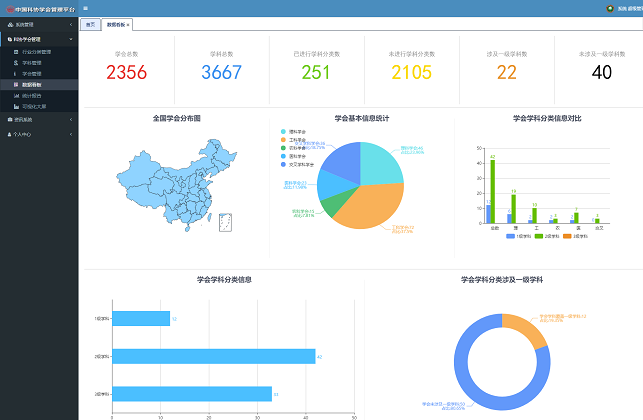Click the China map
The width and height of the screenshot is (643, 420).
pos(176,185)
